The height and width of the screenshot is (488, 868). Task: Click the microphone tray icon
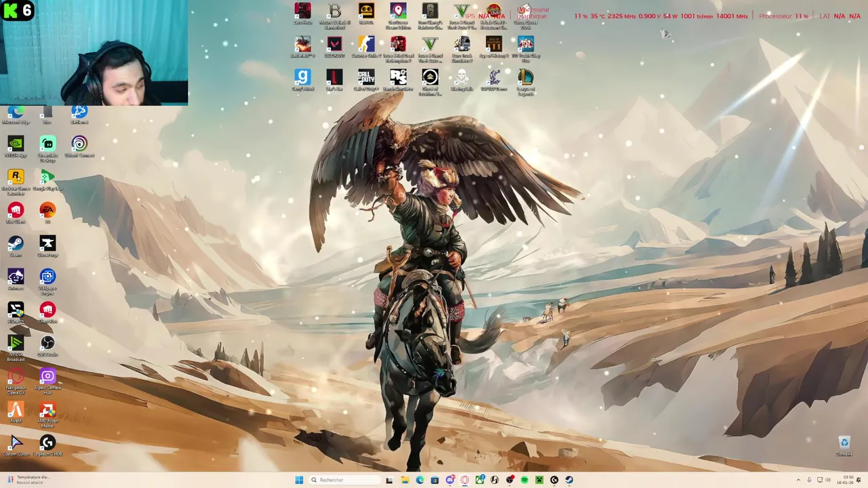tap(809, 480)
